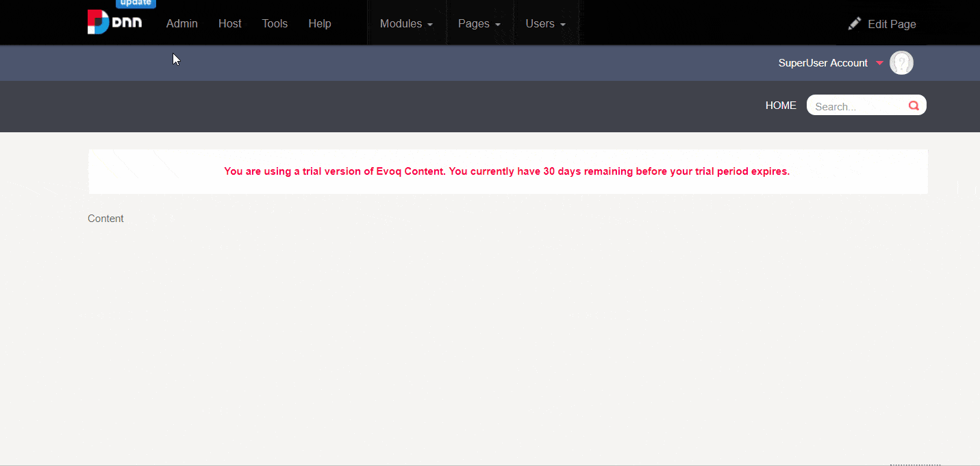Viewport: 980px width, 466px height.
Task: Click the DNN logo icon
Action: tap(114, 22)
